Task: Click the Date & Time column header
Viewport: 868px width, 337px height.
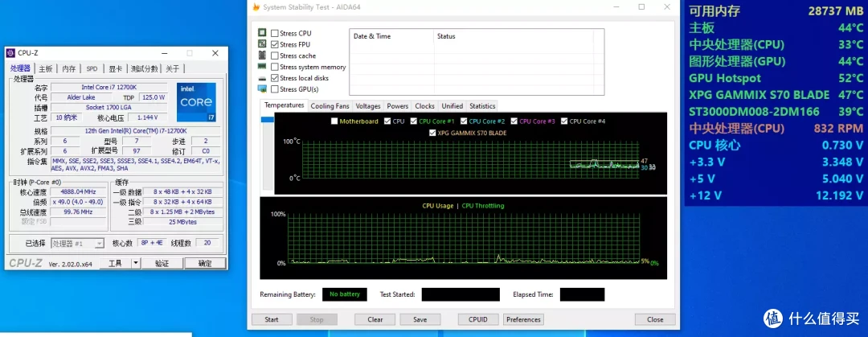Action: [392, 36]
